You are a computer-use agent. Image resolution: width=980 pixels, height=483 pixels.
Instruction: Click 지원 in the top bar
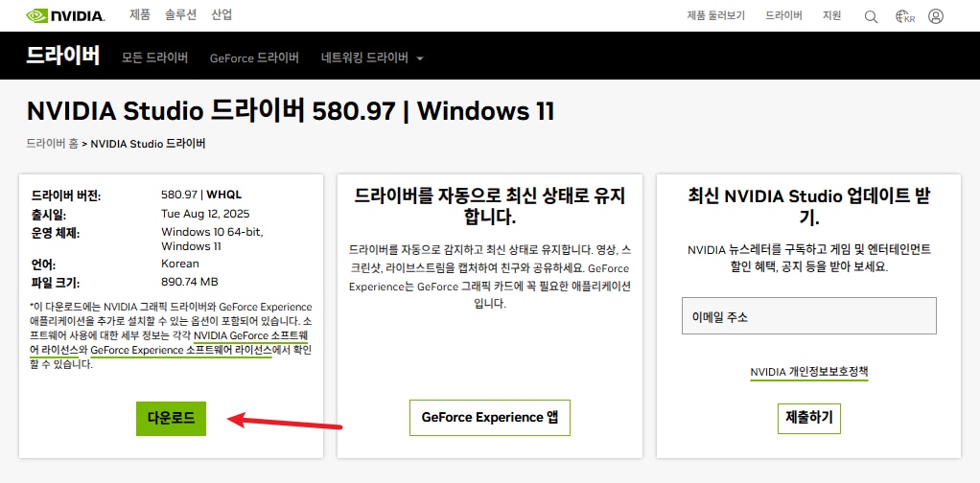(831, 16)
